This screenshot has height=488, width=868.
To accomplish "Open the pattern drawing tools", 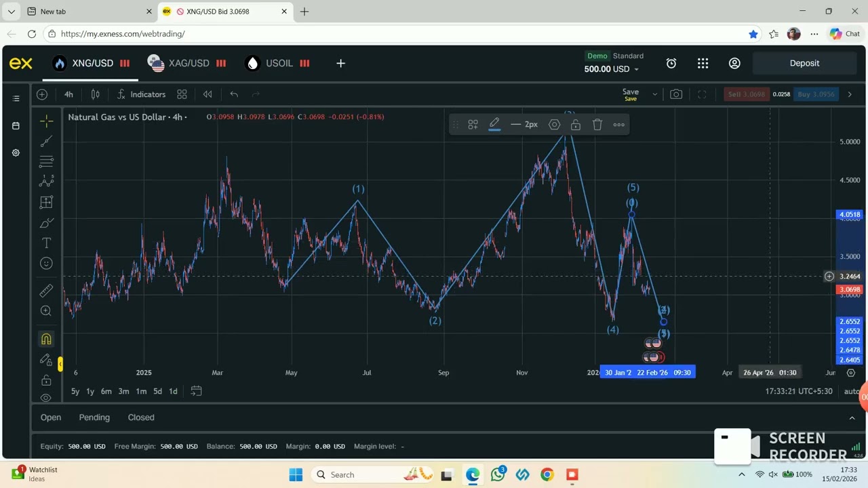I will point(46,181).
